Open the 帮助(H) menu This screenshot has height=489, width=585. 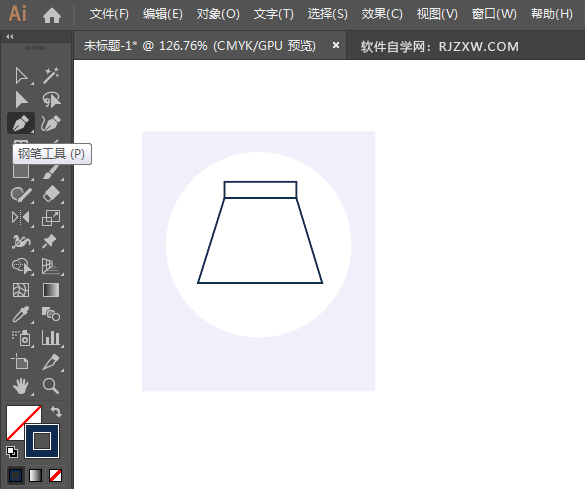(x=552, y=14)
